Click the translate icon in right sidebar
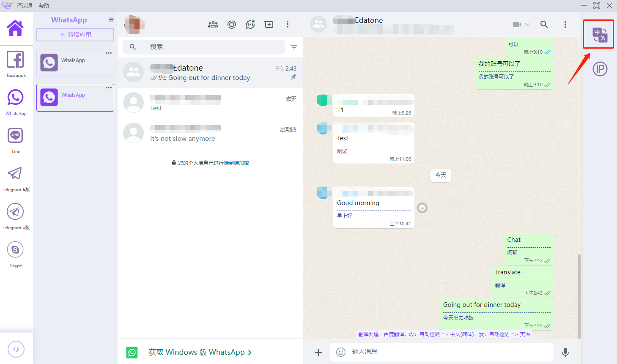 (x=599, y=35)
